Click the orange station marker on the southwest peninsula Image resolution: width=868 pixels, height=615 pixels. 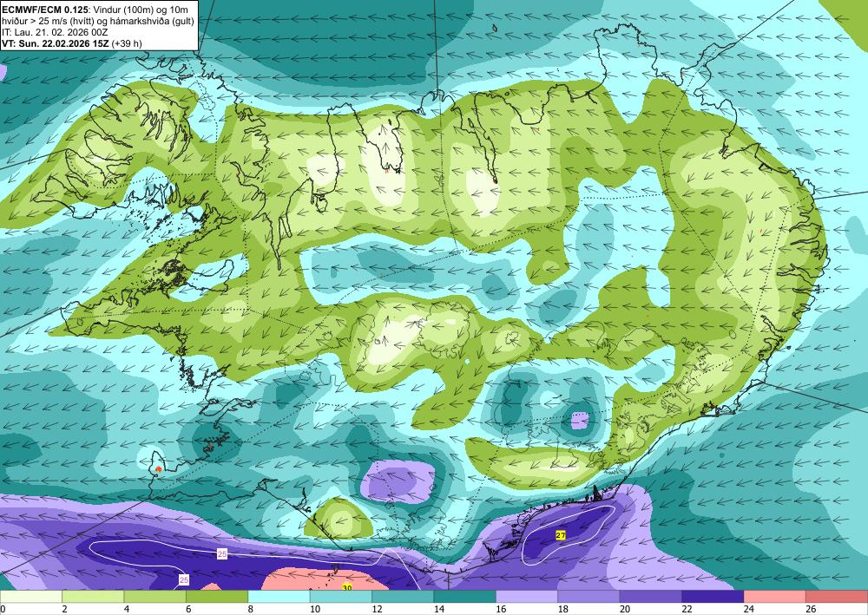click(159, 469)
